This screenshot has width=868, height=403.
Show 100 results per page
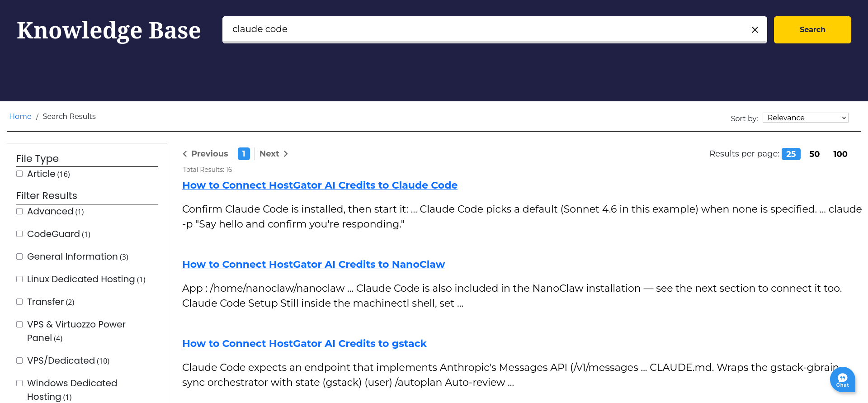coord(840,154)
